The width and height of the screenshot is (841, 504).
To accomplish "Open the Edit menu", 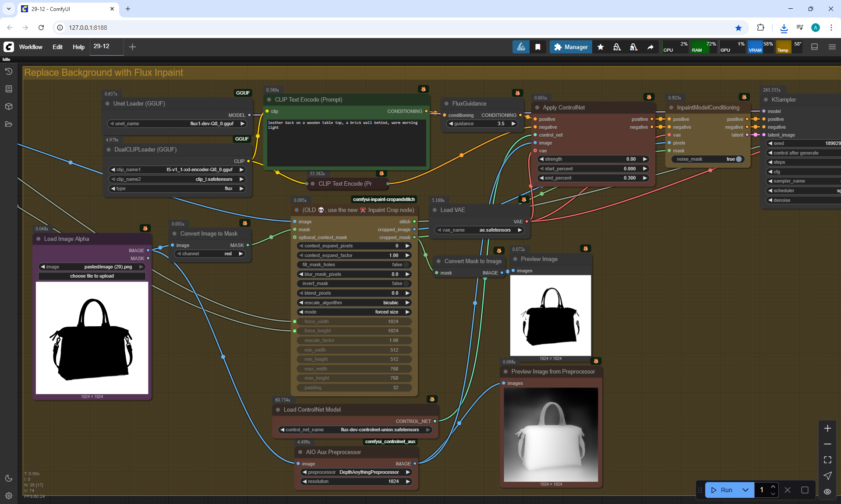I will [57, 47].
